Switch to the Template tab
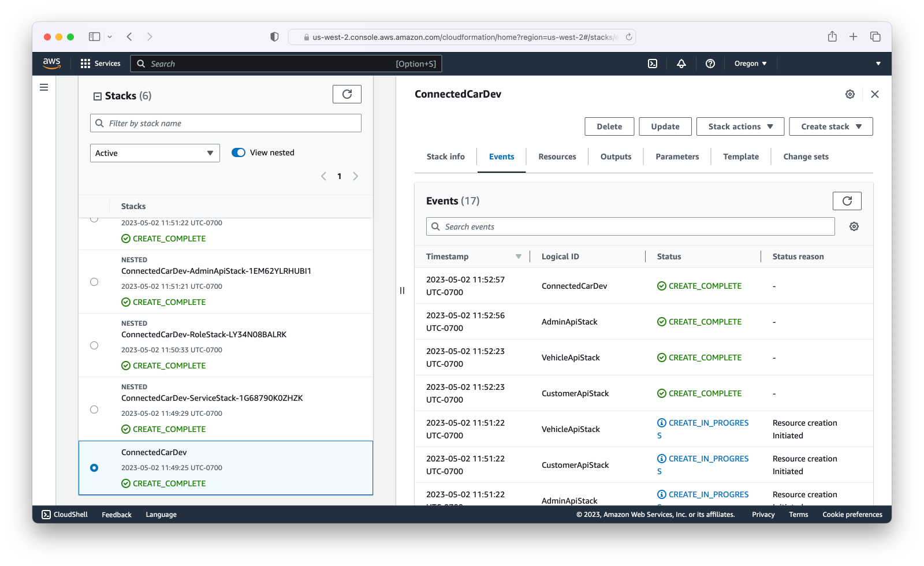 (x=741, y=157)
